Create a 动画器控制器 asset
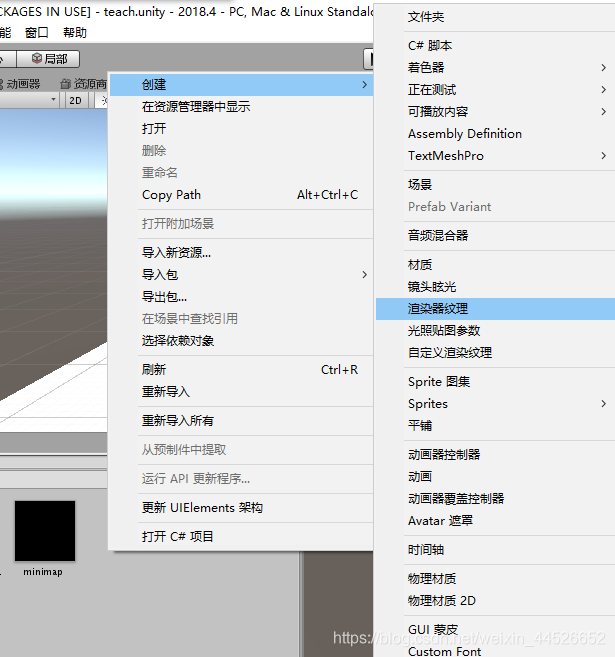 [x=495, y=455]
